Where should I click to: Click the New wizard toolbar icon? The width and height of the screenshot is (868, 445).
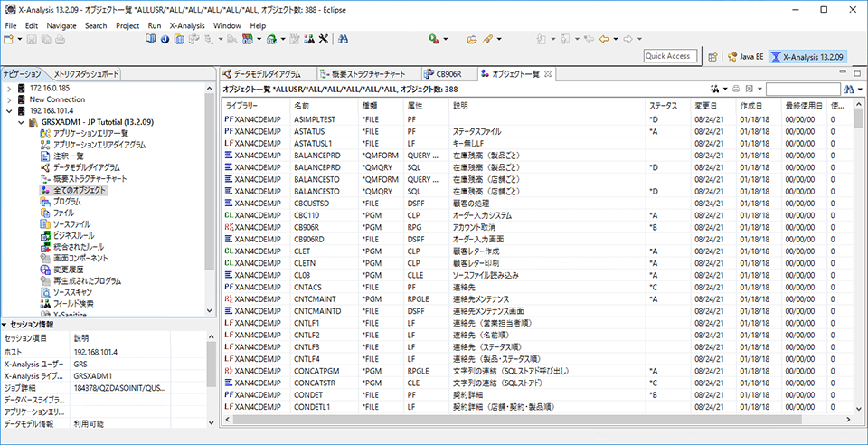point(8,39)
